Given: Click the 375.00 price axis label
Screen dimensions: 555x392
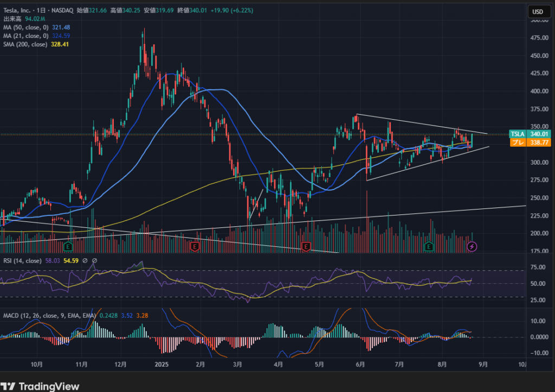Looking at the screenshot, I should [539, 109].
